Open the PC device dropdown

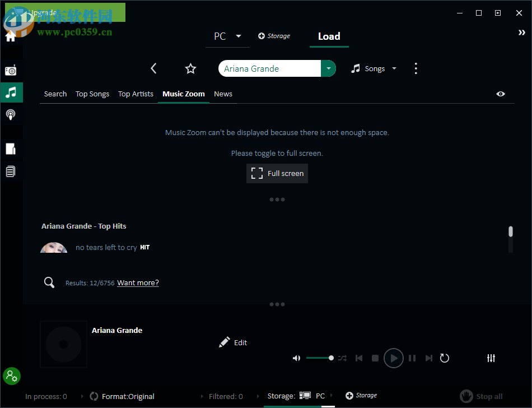click(x=227, y=36)
